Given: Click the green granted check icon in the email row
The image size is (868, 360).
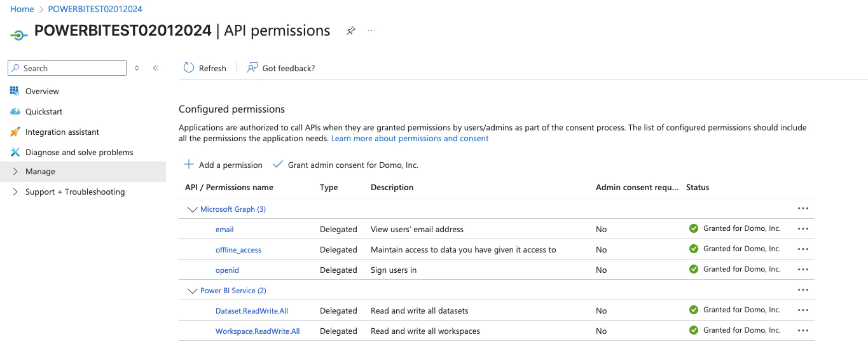Looking at the screenshot, I should point(694,228).
